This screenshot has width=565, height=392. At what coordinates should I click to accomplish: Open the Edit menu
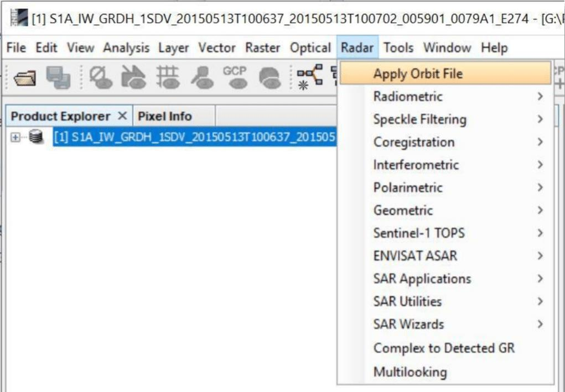tap(46, 48)
